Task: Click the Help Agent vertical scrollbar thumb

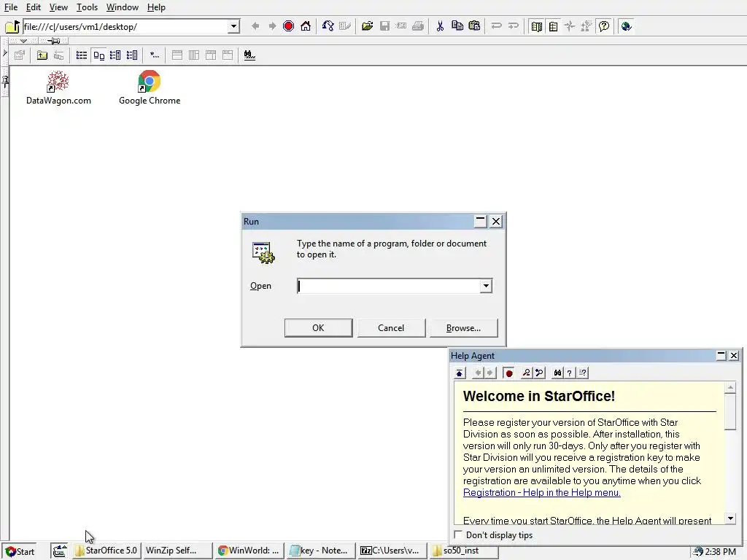Action: [x=729, y=411]
